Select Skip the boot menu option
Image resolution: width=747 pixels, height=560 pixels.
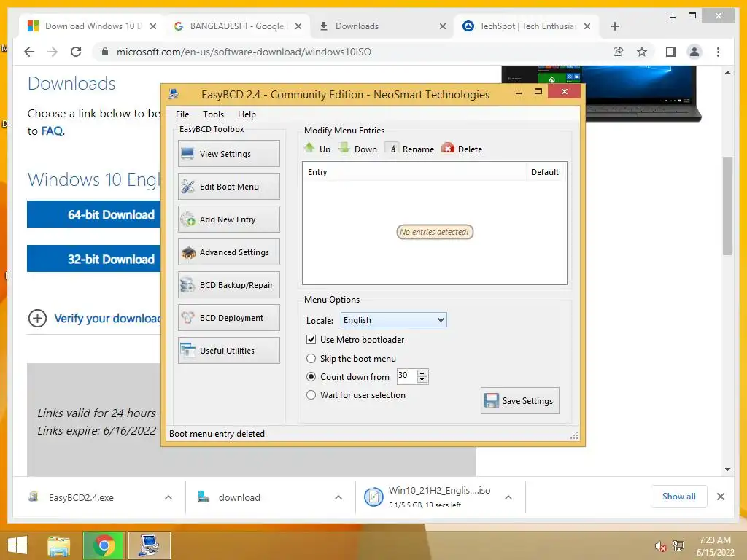pyautogui.click(x=311, y=358)
